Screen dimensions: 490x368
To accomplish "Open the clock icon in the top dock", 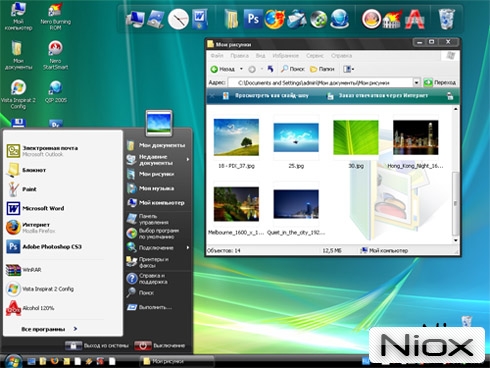I will point(178,19).
